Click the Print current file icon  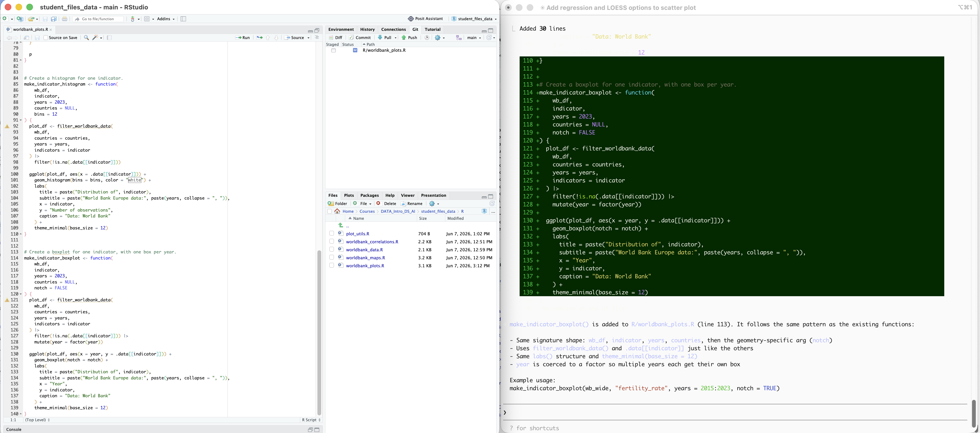(65, 19)
